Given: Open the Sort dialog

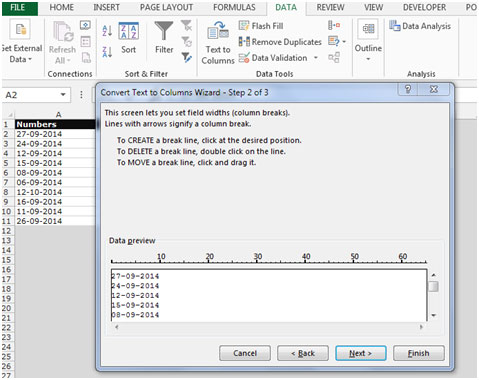Looking at the screenshot, I should [128, 38].
